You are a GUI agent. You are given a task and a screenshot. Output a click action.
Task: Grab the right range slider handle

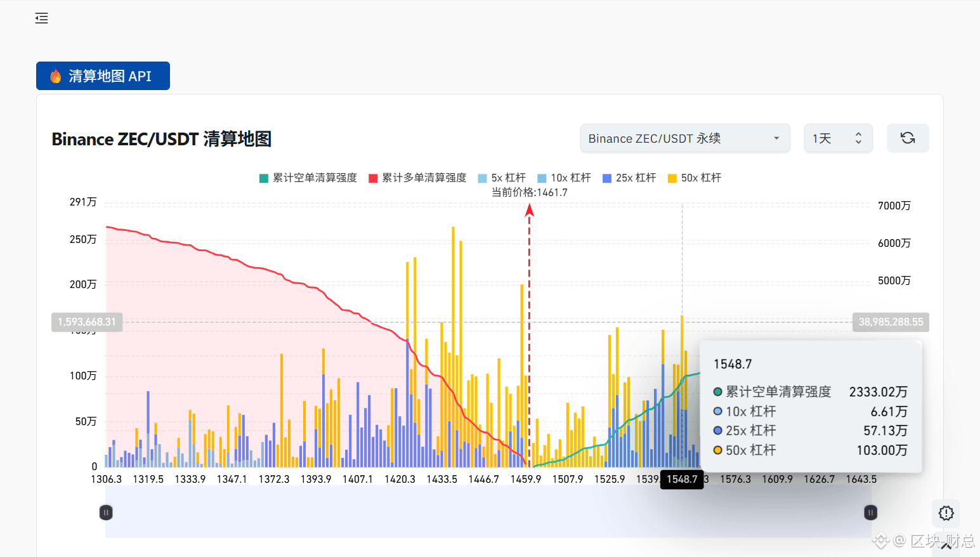871,513
